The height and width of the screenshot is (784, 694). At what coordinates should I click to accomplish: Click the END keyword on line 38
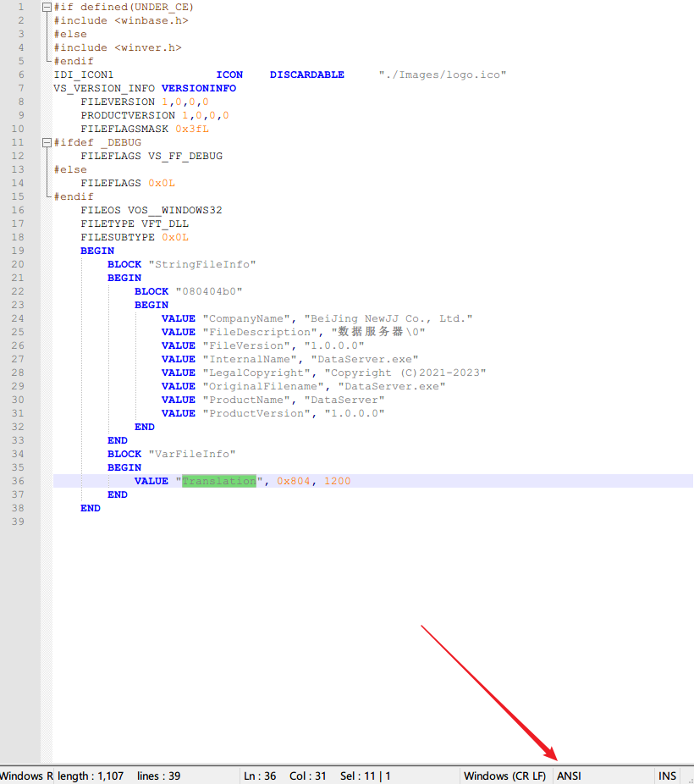point(91,508)
